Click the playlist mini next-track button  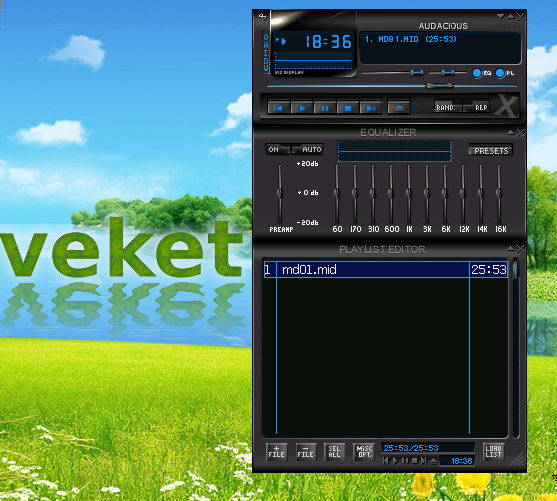tap(423, 461)
